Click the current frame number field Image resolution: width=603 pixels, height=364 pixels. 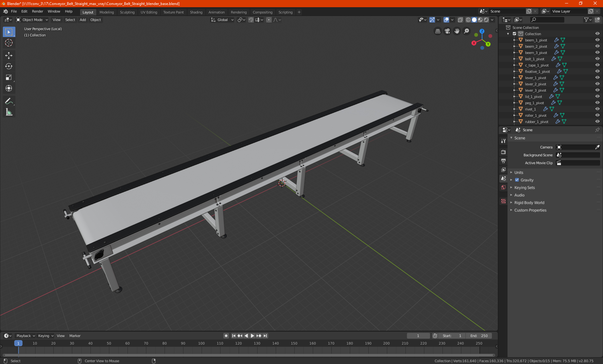coord(418,336)
